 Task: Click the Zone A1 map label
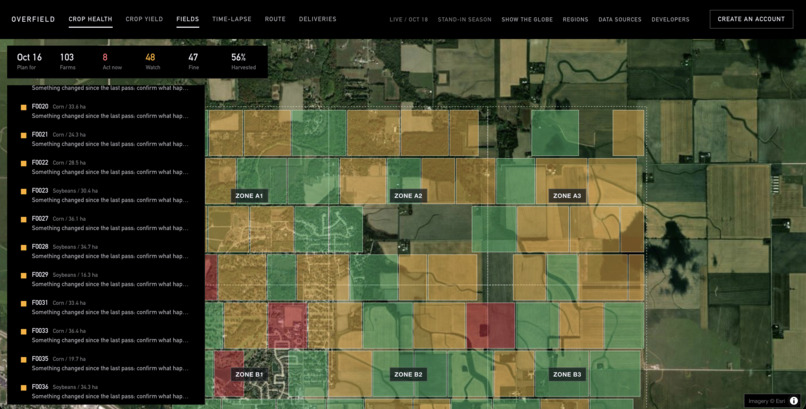[249, 196]
